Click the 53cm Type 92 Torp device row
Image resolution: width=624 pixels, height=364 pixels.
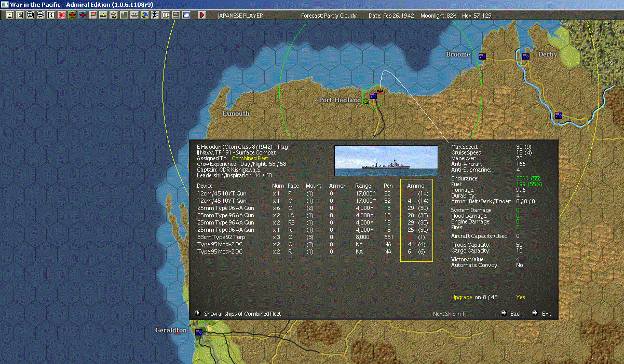tap(311, 237)
